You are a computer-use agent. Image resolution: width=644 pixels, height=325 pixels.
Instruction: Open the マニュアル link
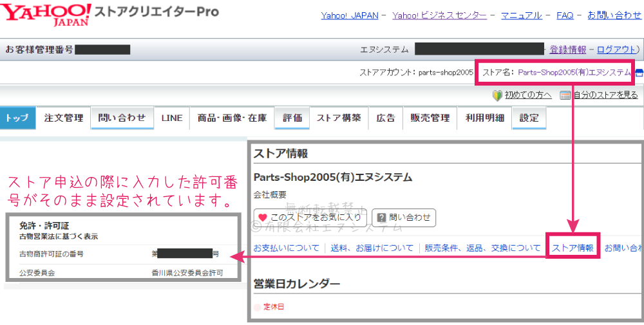coord(522,15)
